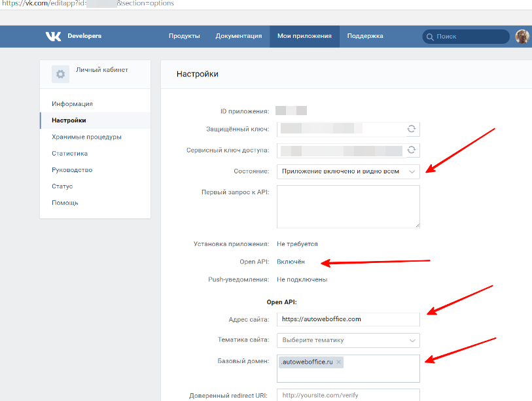Image resolution: width=532 pixels, height=401 pixels.
Task: Expand the Тематика сайта dropdown
Action: click(348, 340)
